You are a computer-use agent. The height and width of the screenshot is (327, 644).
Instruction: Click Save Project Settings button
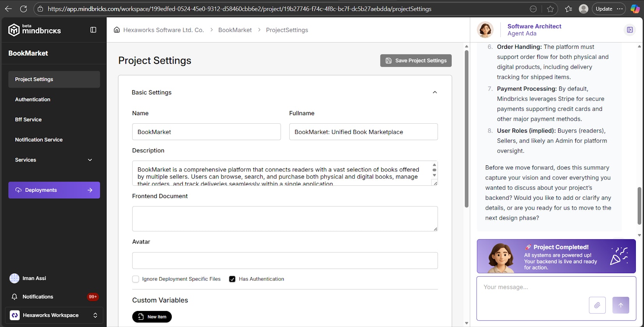(416, 60)
